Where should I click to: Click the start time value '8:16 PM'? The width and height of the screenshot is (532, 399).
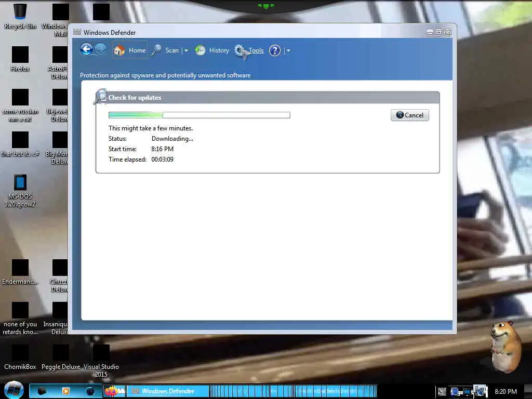(x=162, y=149)
